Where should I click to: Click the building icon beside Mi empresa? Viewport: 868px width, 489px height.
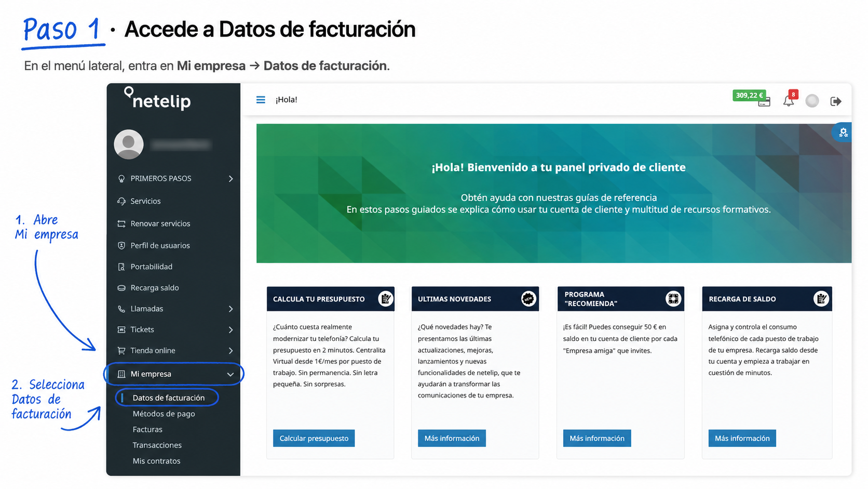[121, 374]
